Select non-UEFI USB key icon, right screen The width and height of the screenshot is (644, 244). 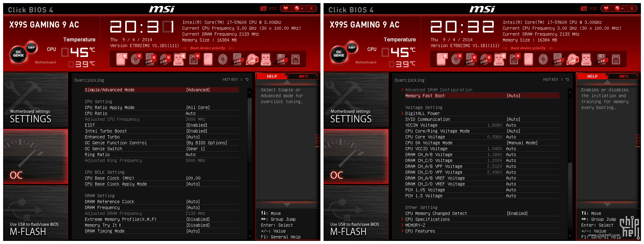[586, 59]
